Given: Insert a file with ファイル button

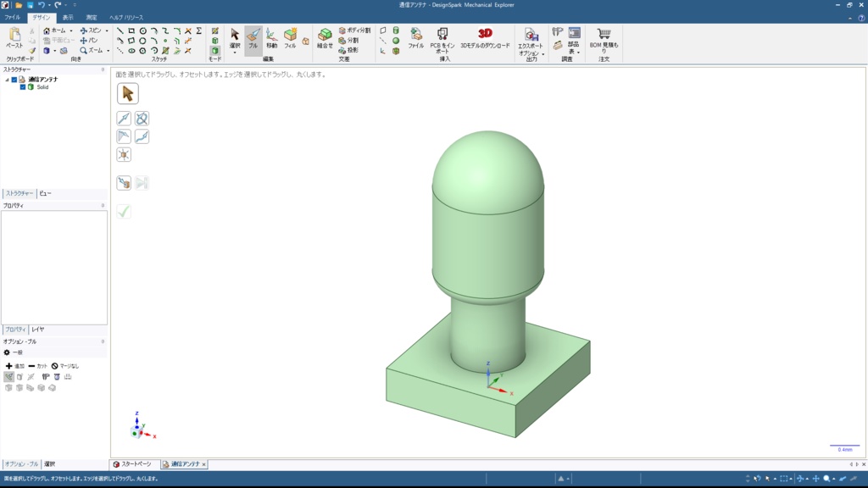Looking at the screenshot, I should [415, 39].
